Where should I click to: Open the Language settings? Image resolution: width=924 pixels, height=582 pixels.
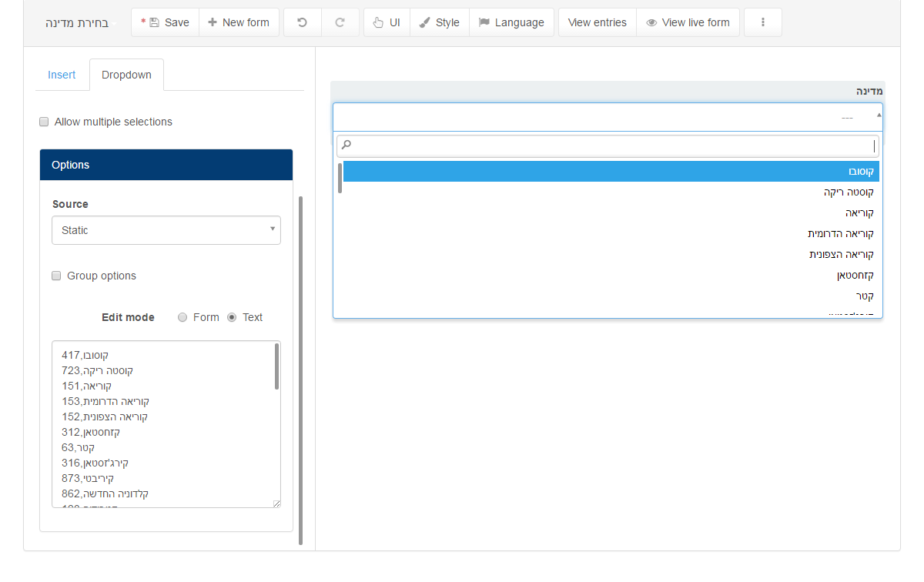point(511,22)
